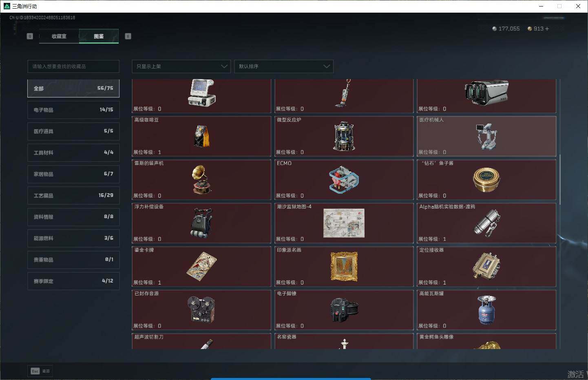Click the premium coffee beans icon
The width and height of the screenshot is (588, 380).
point(201,136)
